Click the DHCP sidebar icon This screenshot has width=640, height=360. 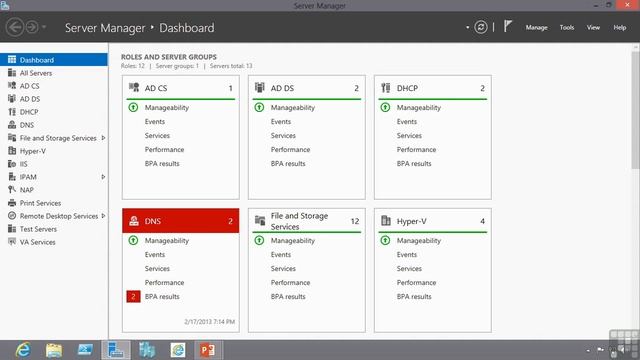(x=12, y=112)
